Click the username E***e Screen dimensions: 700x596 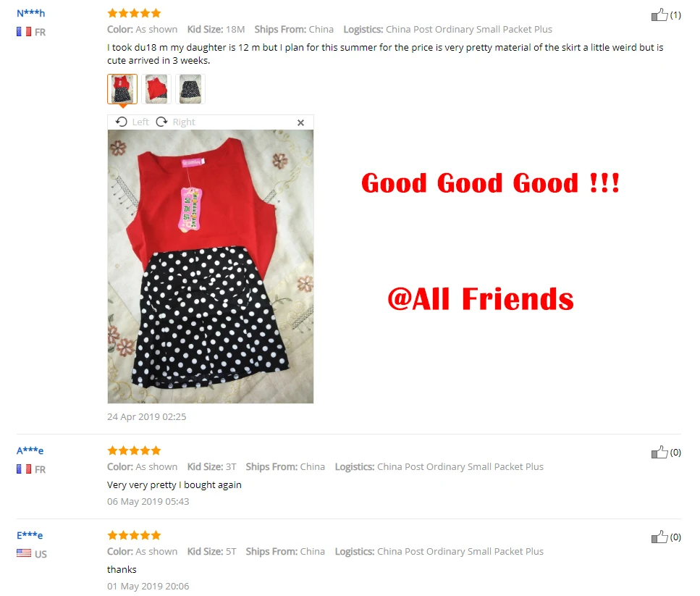point(30,535)
